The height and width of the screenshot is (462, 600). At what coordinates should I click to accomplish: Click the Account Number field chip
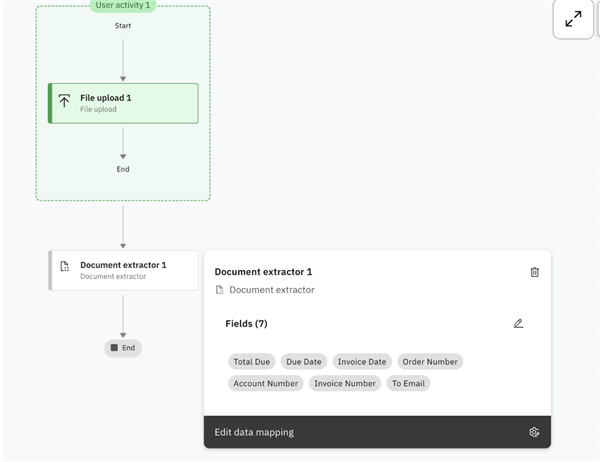(266, 383)
